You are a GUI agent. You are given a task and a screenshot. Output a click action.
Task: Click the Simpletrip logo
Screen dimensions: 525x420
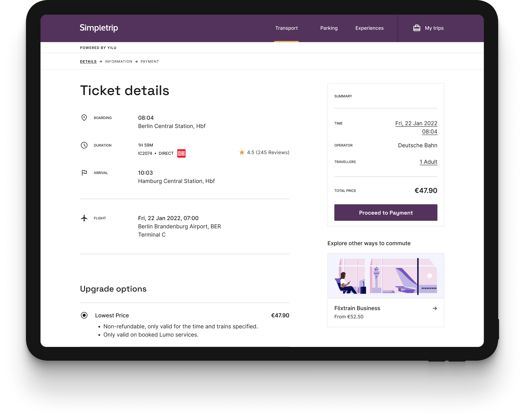(x=99, y=28)
